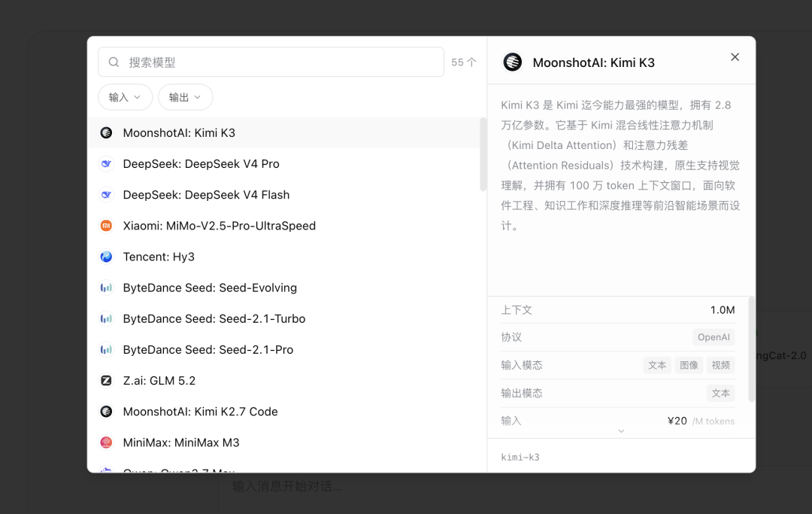Pick ByteDance Seed: Seed-2.1-Turbo
This screenshot has height=514, width=812.
click(x=283, y=318)
